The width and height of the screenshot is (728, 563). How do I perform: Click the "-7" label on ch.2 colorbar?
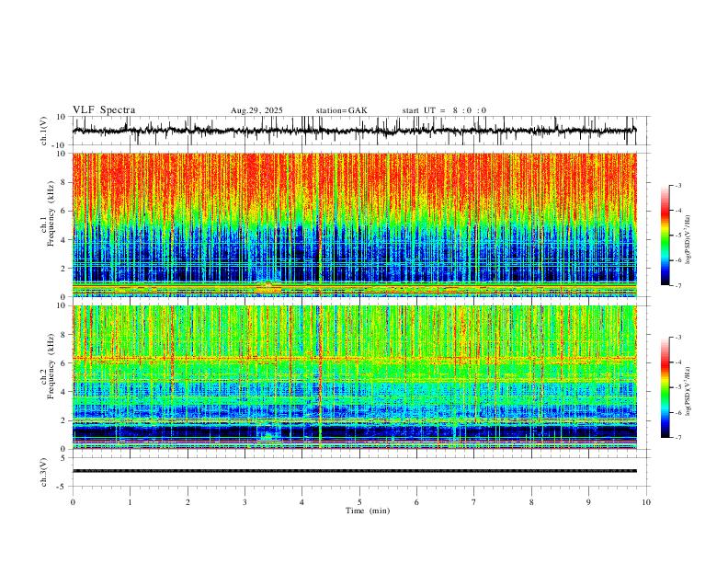677,437
